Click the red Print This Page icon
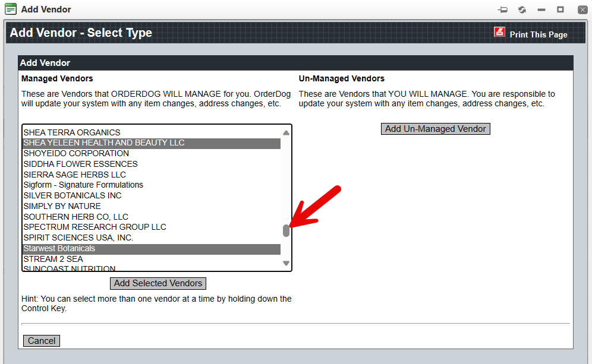Viewport: 592px width, 364px height. click(x=499, y=32)
